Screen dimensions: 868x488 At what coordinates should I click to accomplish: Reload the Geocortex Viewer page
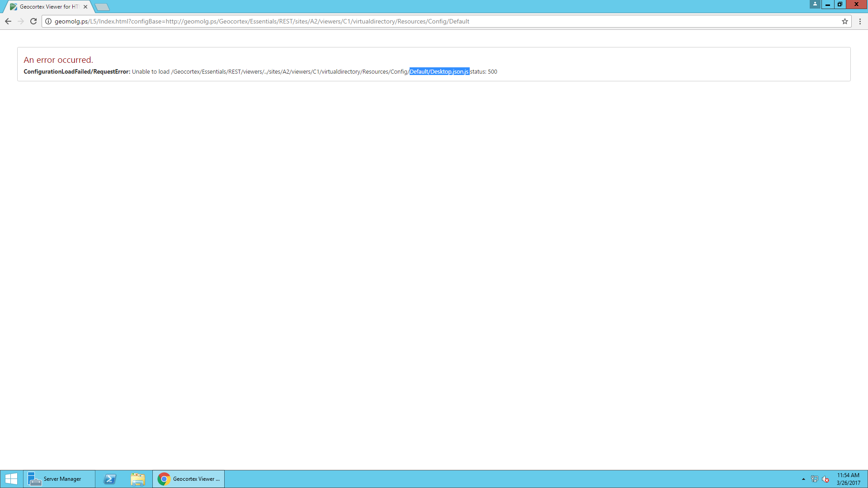point(33,21)
